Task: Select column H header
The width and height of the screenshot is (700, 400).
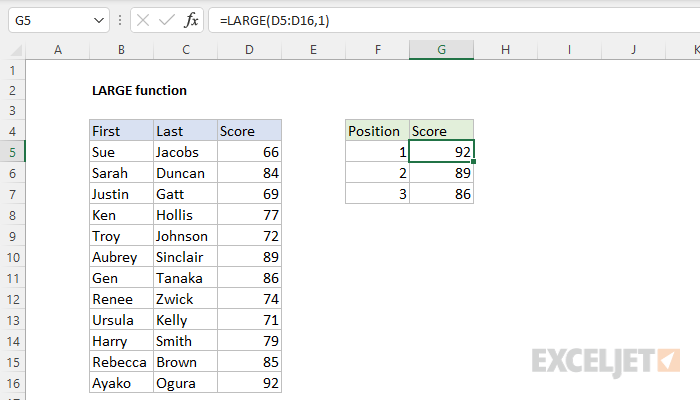Action: pyautogui.click(x=505, y=50)
